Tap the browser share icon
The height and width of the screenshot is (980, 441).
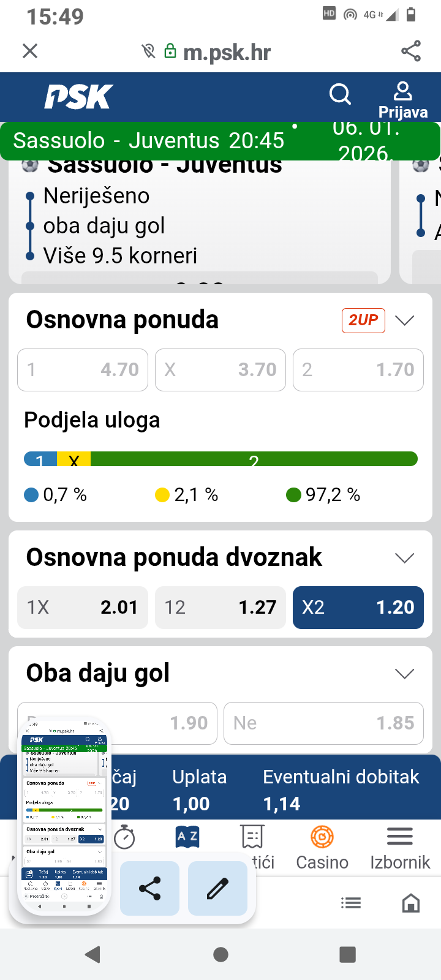pyautogui.click(x=411, y=51)
